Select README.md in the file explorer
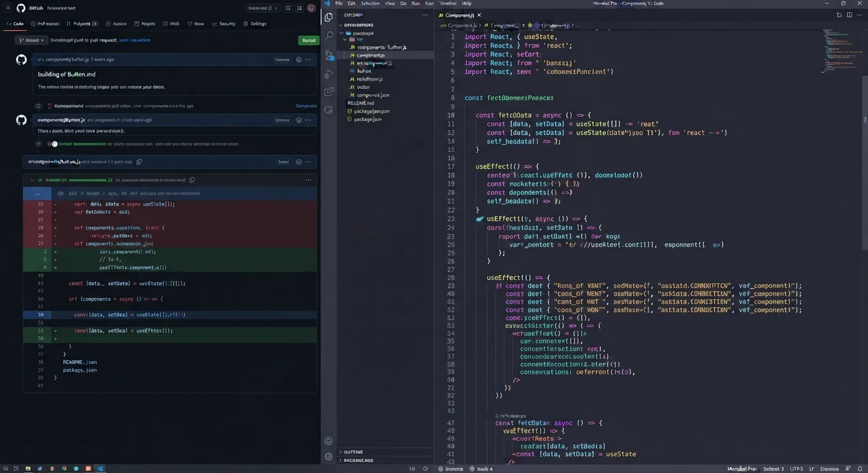 tap(361, 103)
